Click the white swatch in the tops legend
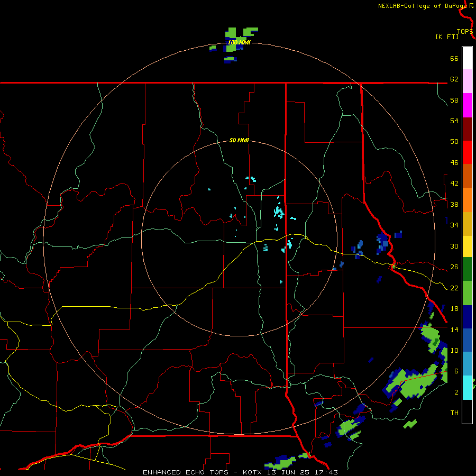 467,58
